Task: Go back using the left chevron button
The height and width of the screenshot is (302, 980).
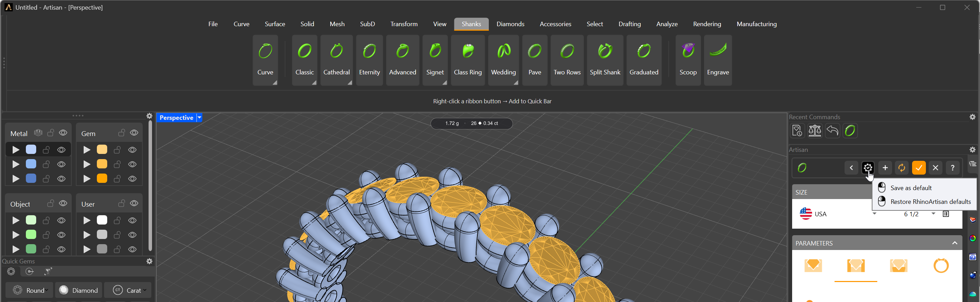Action: point(851,167)
